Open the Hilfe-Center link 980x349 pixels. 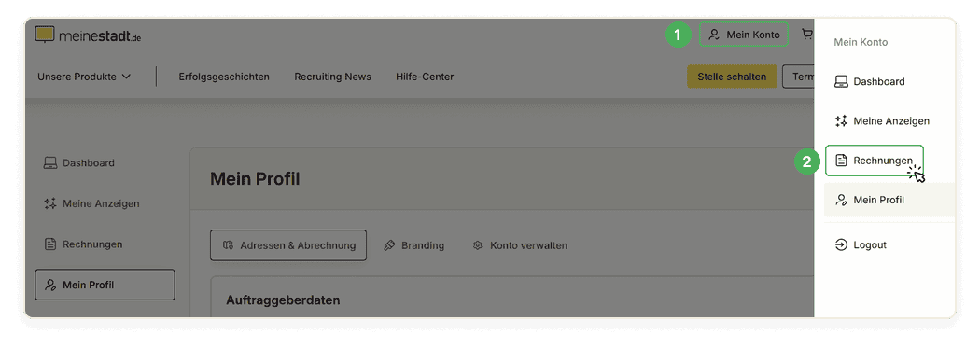(x=425, y=77)
